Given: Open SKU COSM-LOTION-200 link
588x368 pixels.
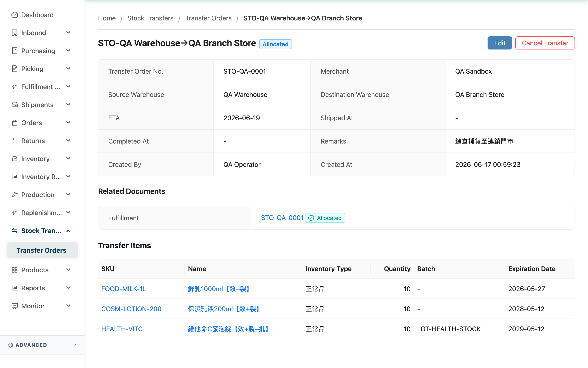Looking at the screenshot, I should point(131,309).
